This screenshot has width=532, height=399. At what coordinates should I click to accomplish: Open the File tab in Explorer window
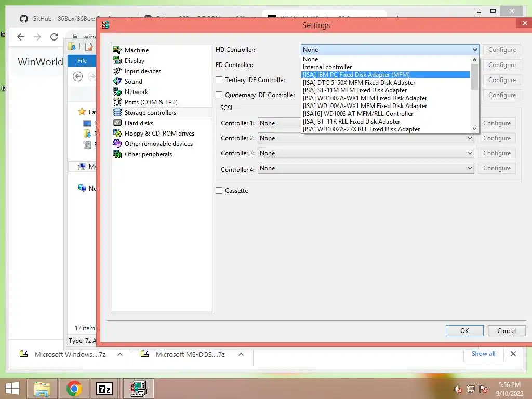tap(82, 61)
